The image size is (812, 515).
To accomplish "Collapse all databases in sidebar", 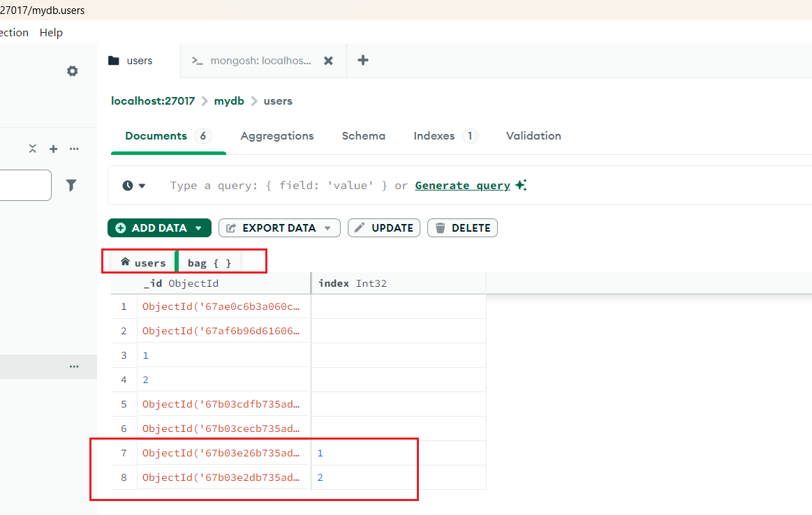I will pyautogui.click(x=32, y=149).
